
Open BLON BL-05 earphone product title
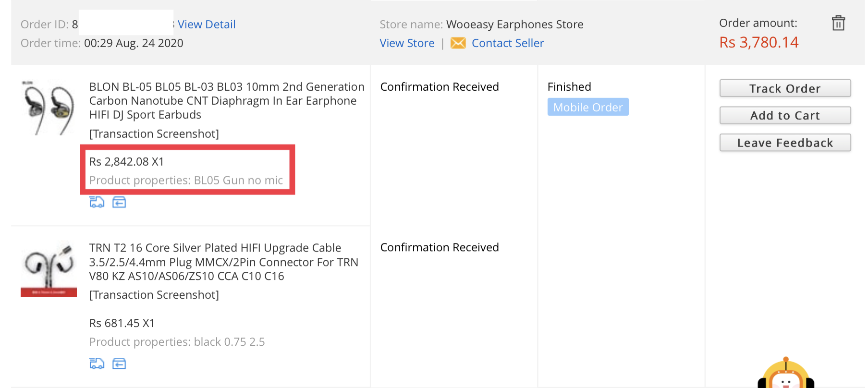pos(227,101)
